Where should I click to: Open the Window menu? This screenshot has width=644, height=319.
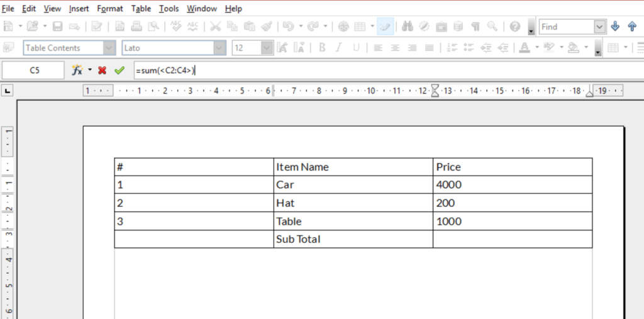202,9
